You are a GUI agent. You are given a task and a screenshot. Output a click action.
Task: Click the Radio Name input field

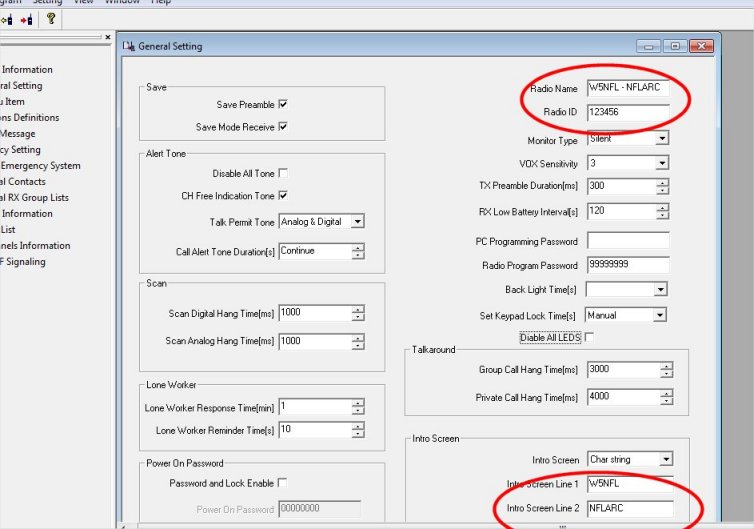(x=628, y=88)
